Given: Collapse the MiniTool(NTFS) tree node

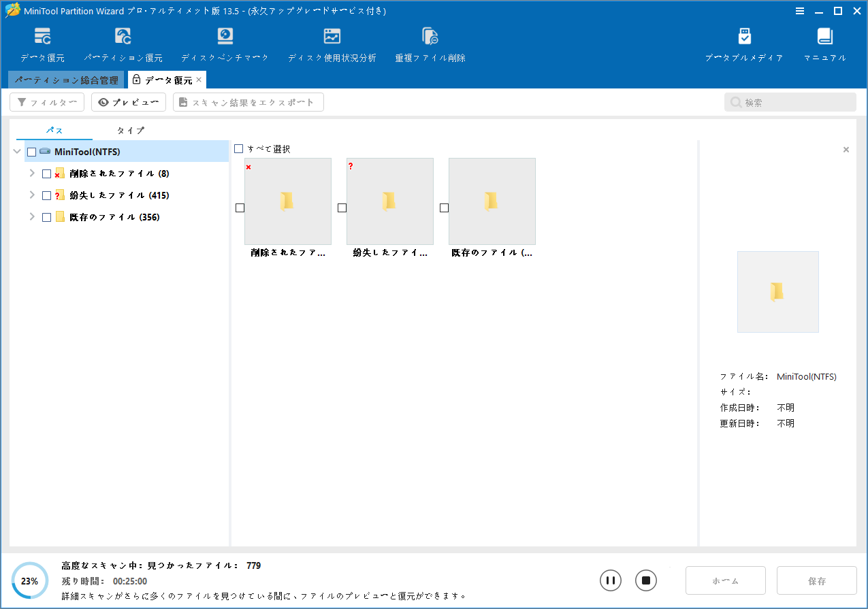Looking at the screenshot, I should click(x=17, y=151).
